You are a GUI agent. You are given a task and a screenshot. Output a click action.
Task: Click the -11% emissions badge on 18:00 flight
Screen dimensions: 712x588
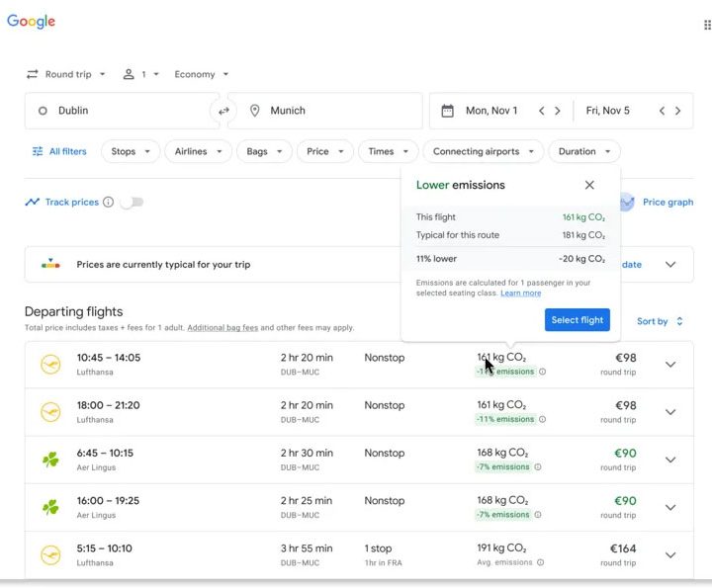click(x=505, y=419)
